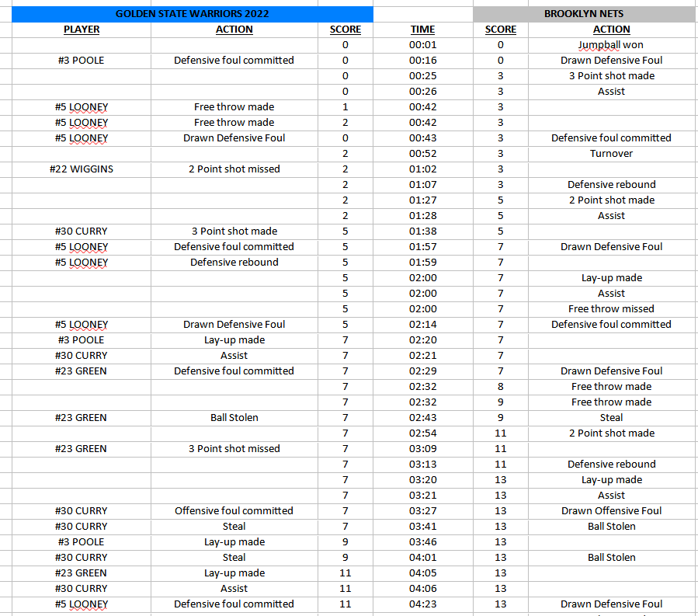Select Warriors "Assist" at 04:06
The image size is (698, 616).
click(x=234, y=589)
